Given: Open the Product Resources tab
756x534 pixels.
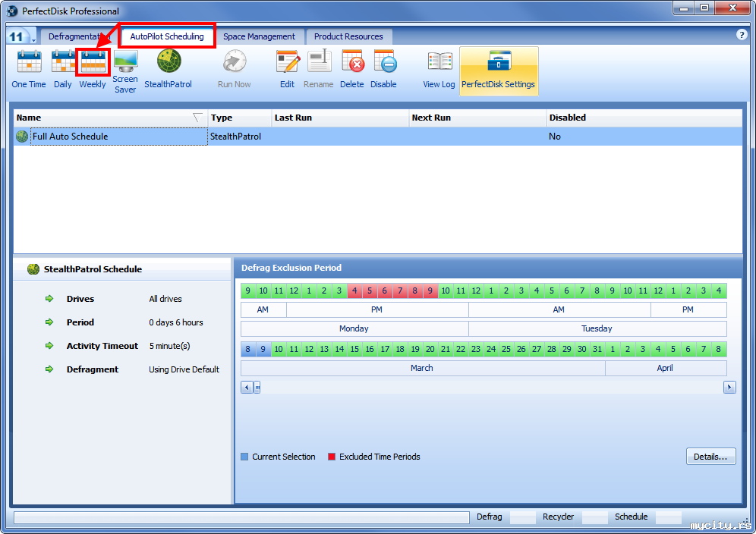Looking at the screenshot, I should pos(348,36).
